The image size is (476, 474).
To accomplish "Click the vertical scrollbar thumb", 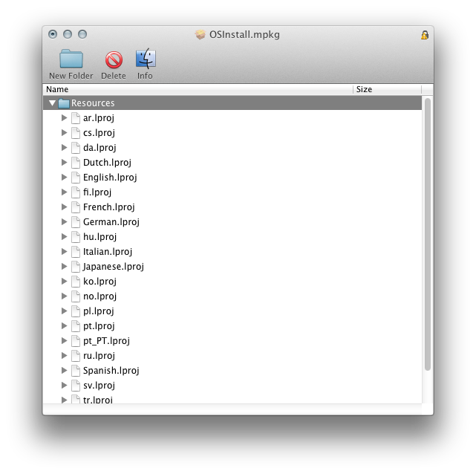I will click(428, 235).
